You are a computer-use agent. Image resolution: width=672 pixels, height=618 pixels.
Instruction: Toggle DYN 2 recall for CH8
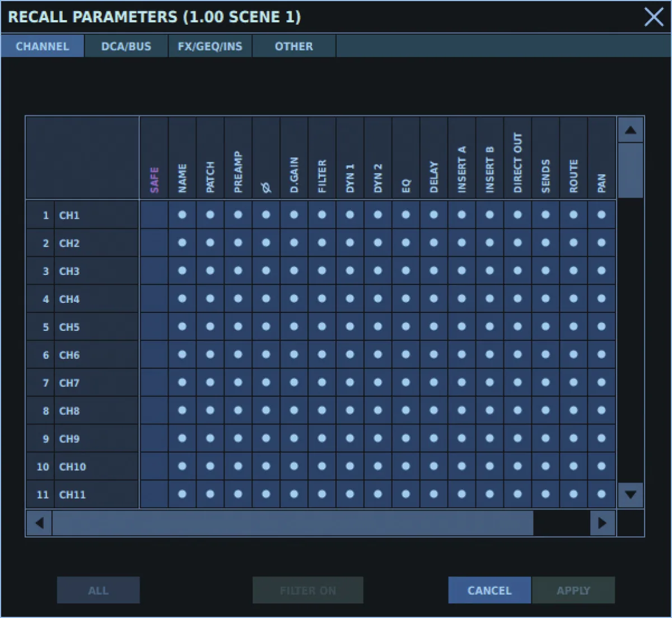(x=378, y=411)
